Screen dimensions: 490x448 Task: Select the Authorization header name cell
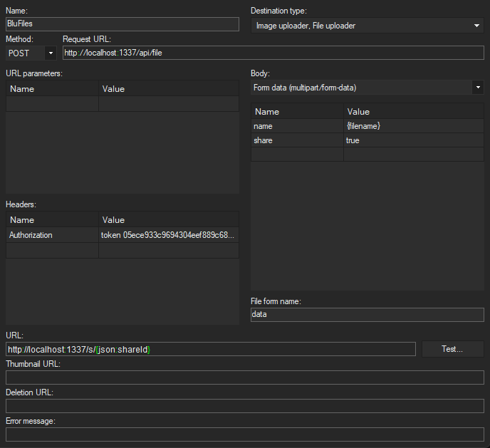(52, 235)
